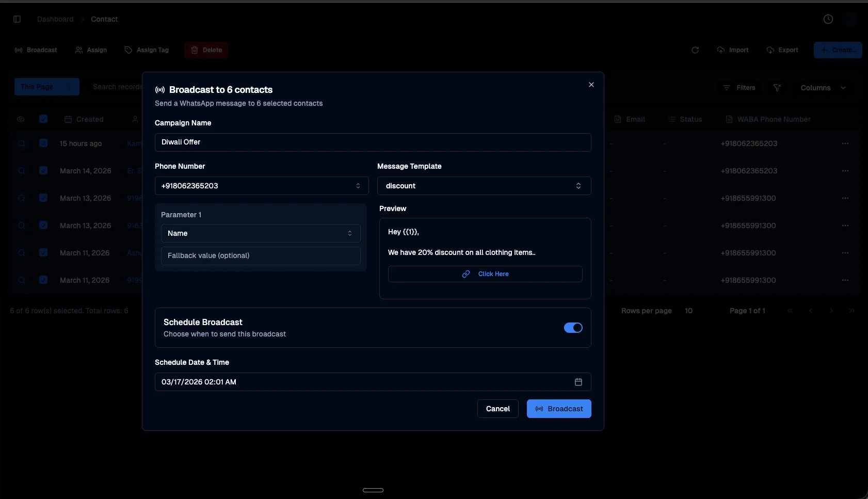Screen dimensions: 868x499
Task: Open the Columns menu
Action: (823, 88)
